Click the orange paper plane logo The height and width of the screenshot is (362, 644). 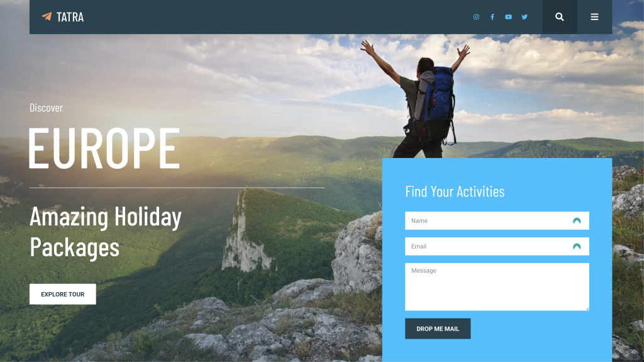point(47,16)
